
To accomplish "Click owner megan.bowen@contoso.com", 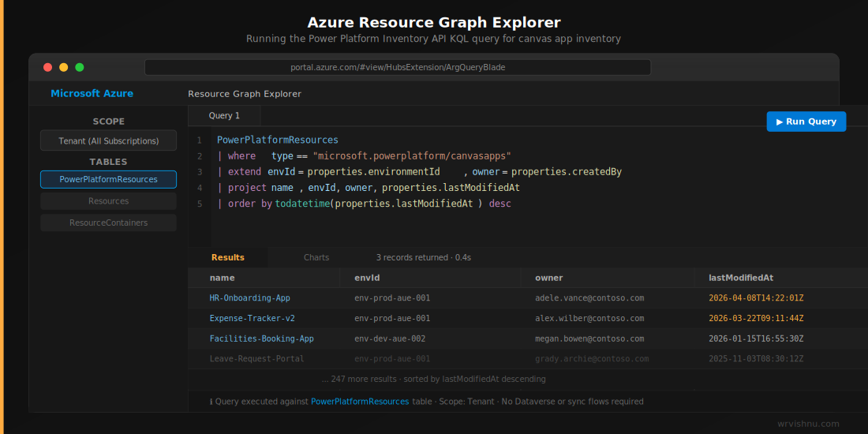I will click(x=589, y=339).
